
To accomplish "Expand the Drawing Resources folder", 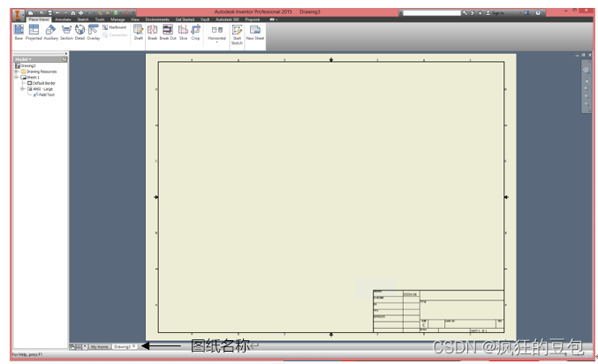I will pos(17,71).
